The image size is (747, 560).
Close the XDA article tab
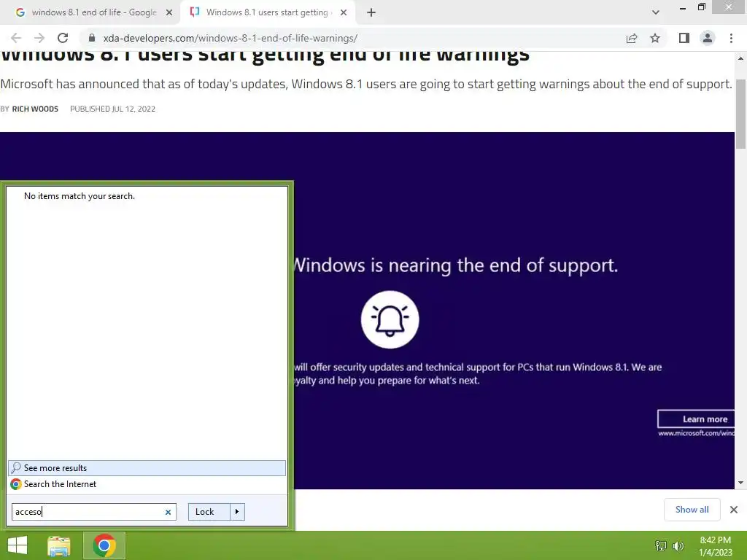(344, 12)
